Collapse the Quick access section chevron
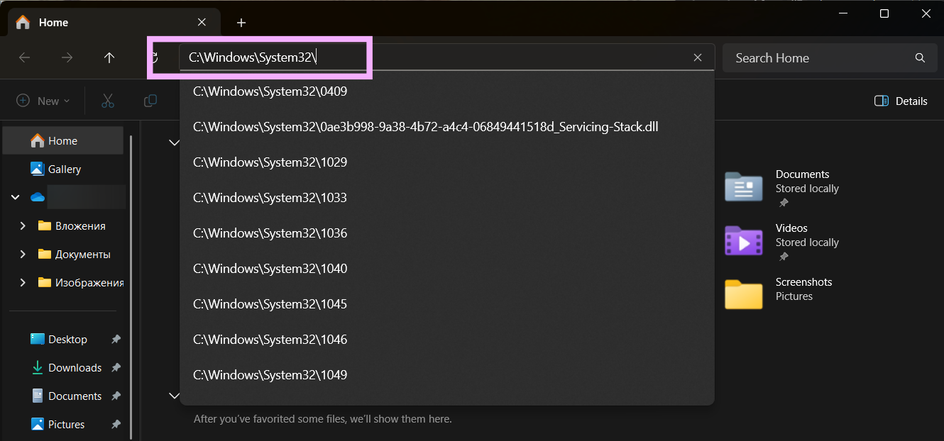Image resolution: width=944 pixels, height=441 pixels. (174, 143)
